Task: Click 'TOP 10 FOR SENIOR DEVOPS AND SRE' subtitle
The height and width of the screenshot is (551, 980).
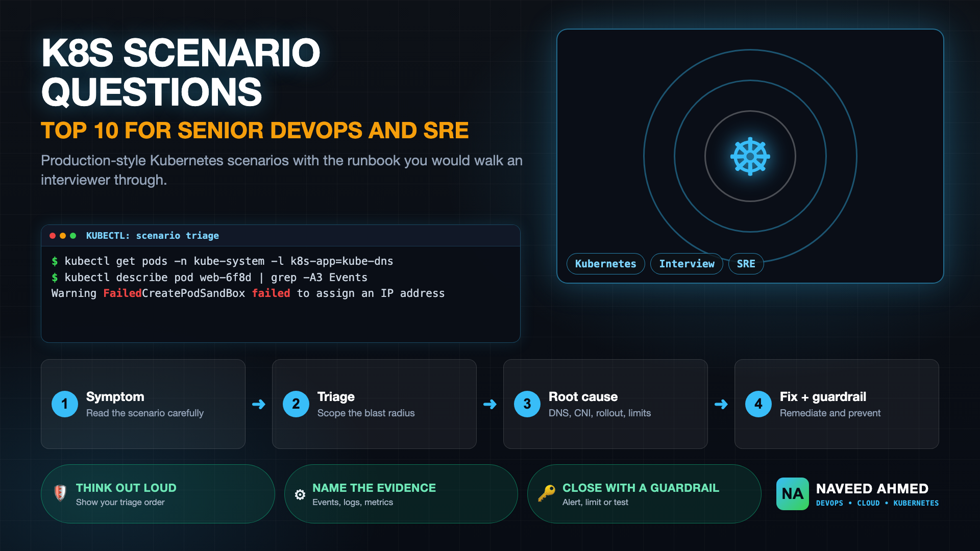Action: click(x=255, y=131)
